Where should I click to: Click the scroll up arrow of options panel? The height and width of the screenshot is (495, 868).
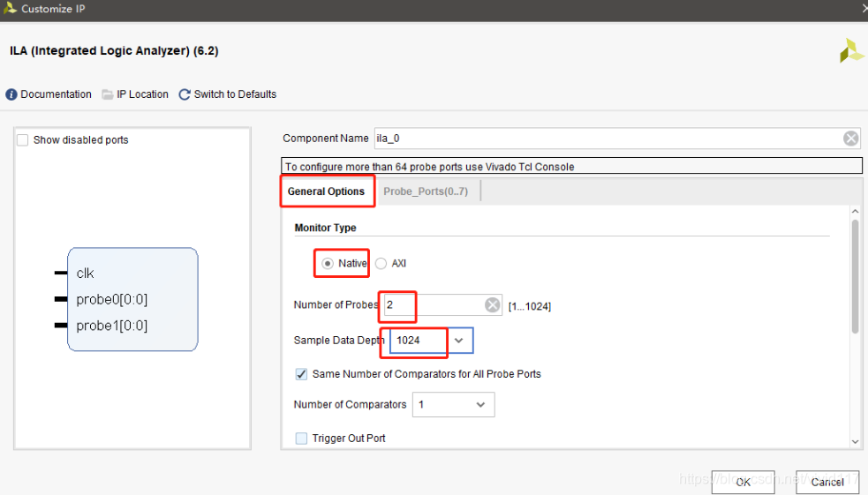click(856, 211)
